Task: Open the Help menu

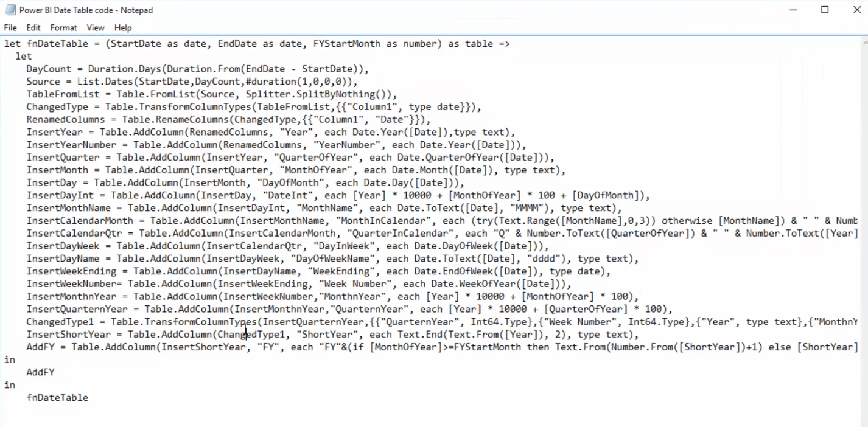Action: (123, 27)
